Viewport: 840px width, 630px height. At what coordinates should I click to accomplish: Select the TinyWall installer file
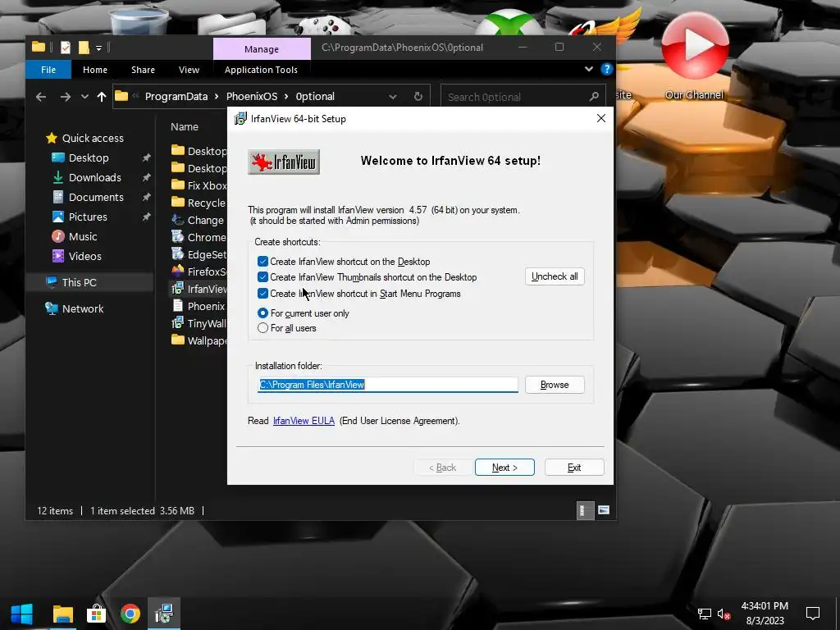click(x=199, y=323)
